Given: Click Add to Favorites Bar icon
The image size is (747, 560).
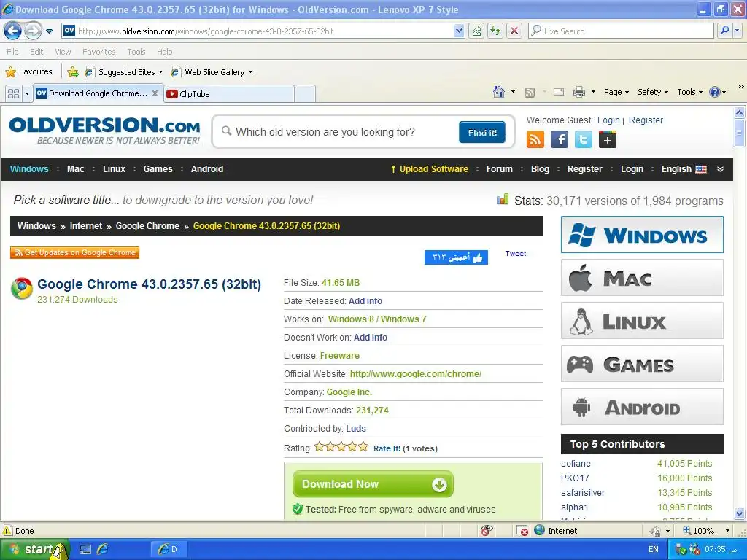Looking at the screenshot, I should tap(73, 72).
